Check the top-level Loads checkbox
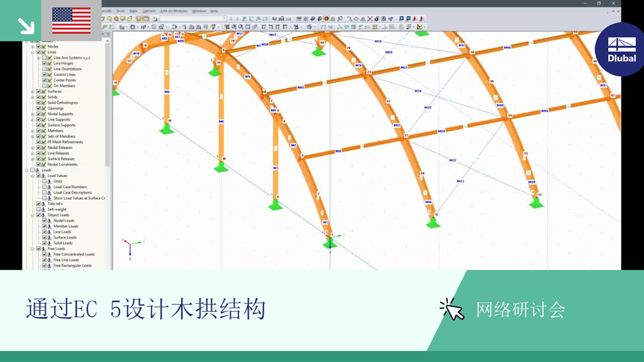This screenshot has width=644, height=362. (32, 170)
